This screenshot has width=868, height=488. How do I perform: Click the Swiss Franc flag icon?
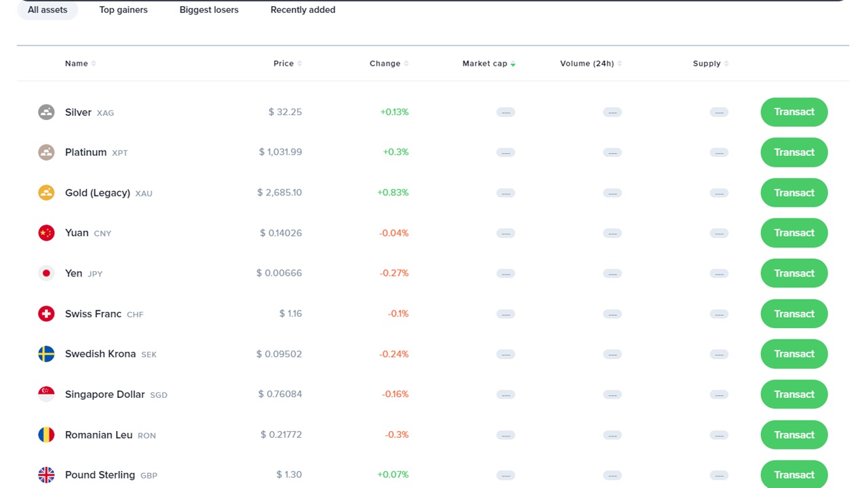pos(46,314)
